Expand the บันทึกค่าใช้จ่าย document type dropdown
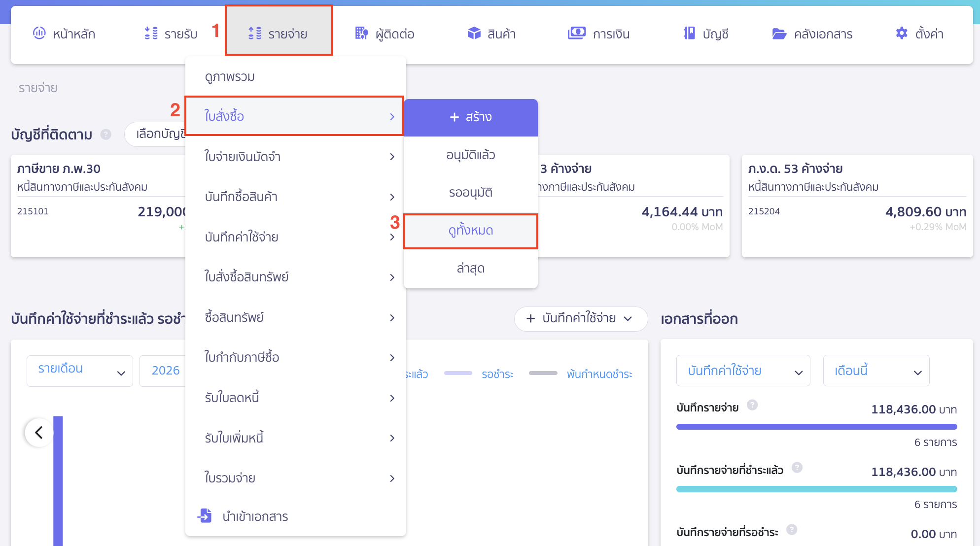 [743, 371]
